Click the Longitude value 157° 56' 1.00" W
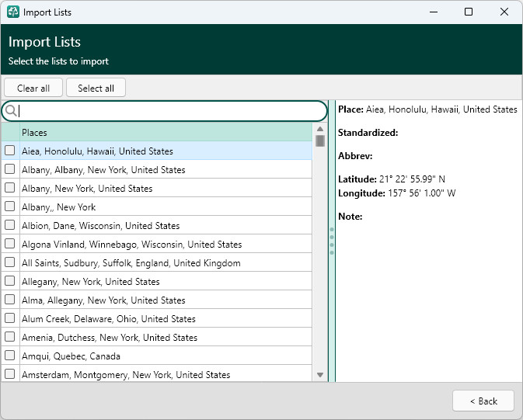 point(422,193)
